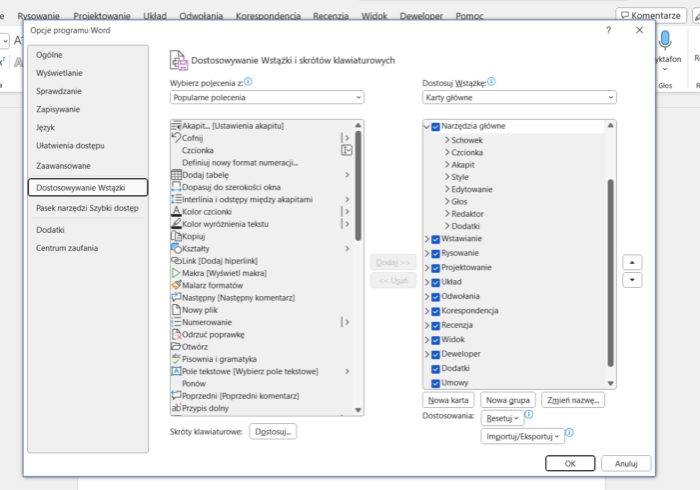Disable the Umowy tab checkbox

[x=435, y=383]
